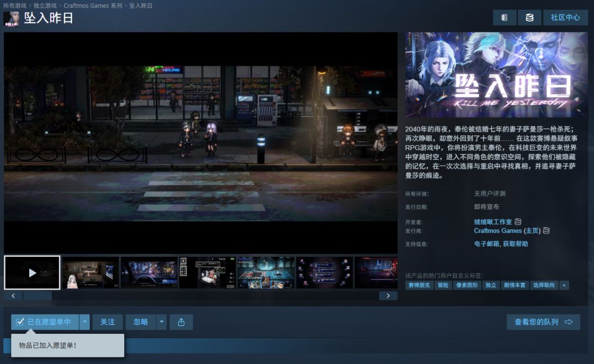Open the publisher's (主页) homepage link
594x364 pixels.
[x=532, y=231]
